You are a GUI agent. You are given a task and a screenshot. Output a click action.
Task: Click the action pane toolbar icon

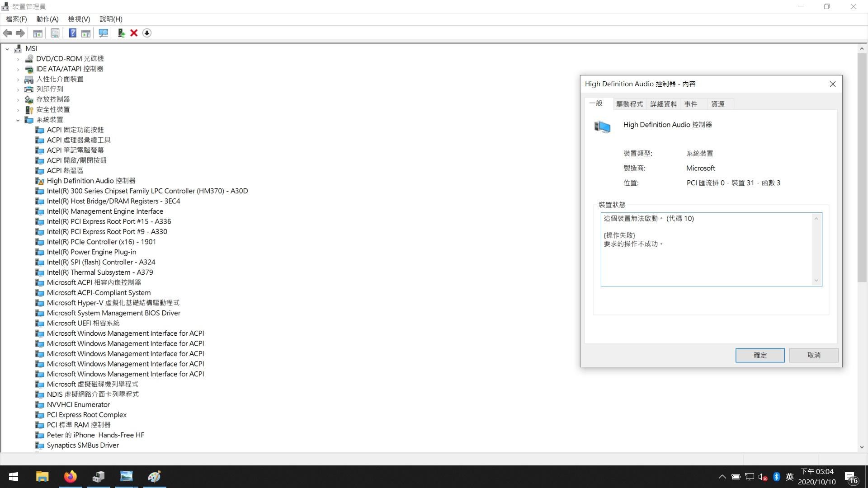click(x=86, y=33)
